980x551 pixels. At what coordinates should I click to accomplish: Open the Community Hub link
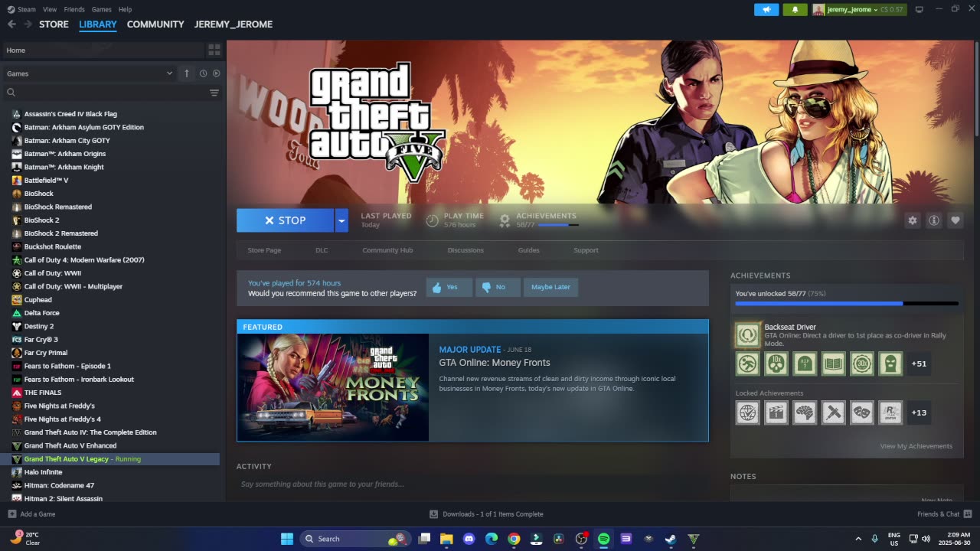(x=387, y=250)
